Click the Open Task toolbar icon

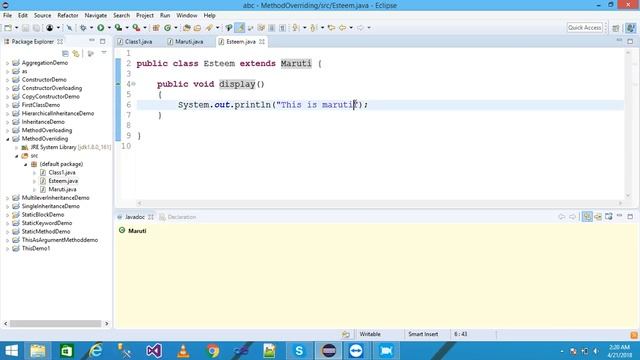tap(198, 28)
